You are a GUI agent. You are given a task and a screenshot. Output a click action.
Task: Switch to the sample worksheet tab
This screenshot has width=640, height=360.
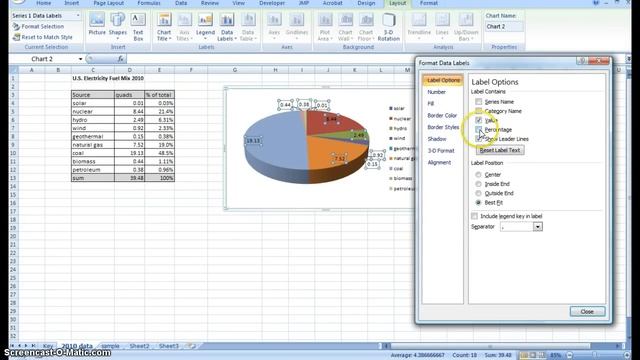click(110, 346)
